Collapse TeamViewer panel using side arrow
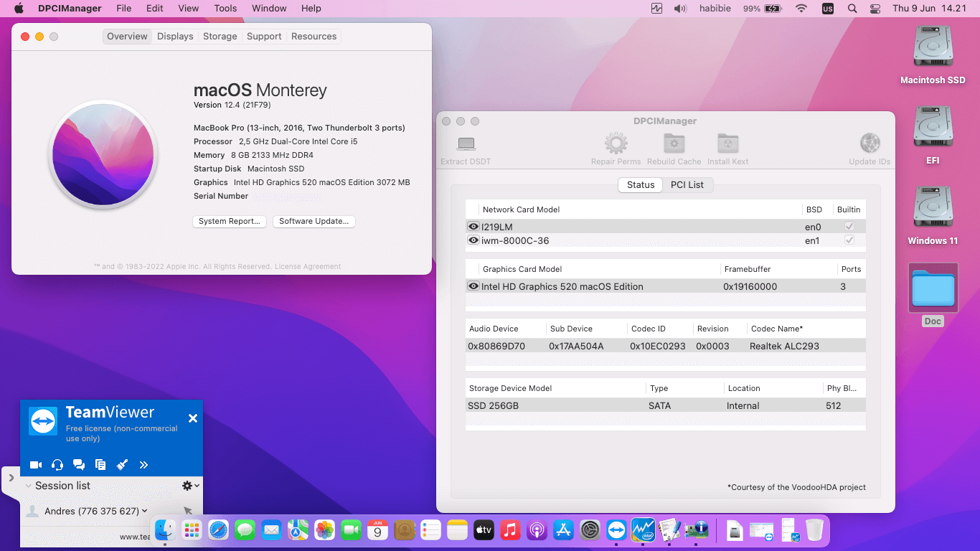This screenshot has width=980, height=551. pos(11,478)
